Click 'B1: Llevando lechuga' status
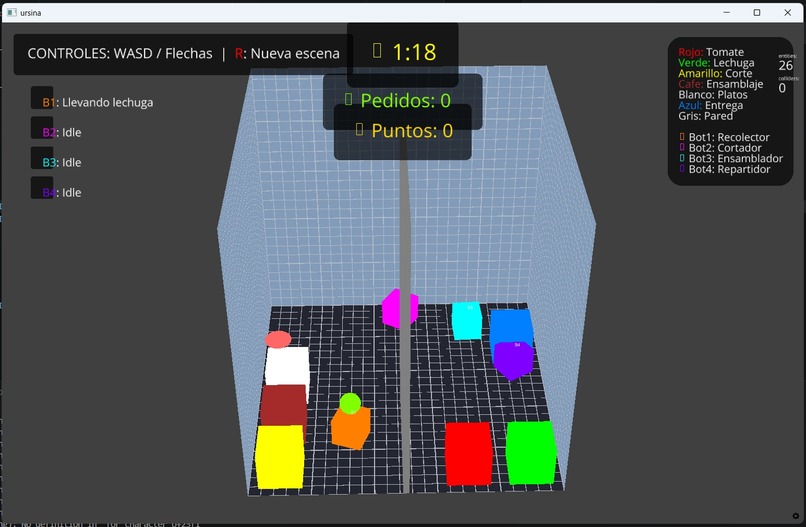 [x=98, y=102]
